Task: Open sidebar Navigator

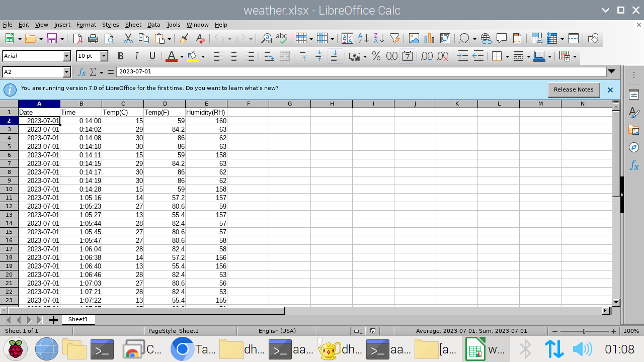Action: pyautogui.click(x=634, y=147)
